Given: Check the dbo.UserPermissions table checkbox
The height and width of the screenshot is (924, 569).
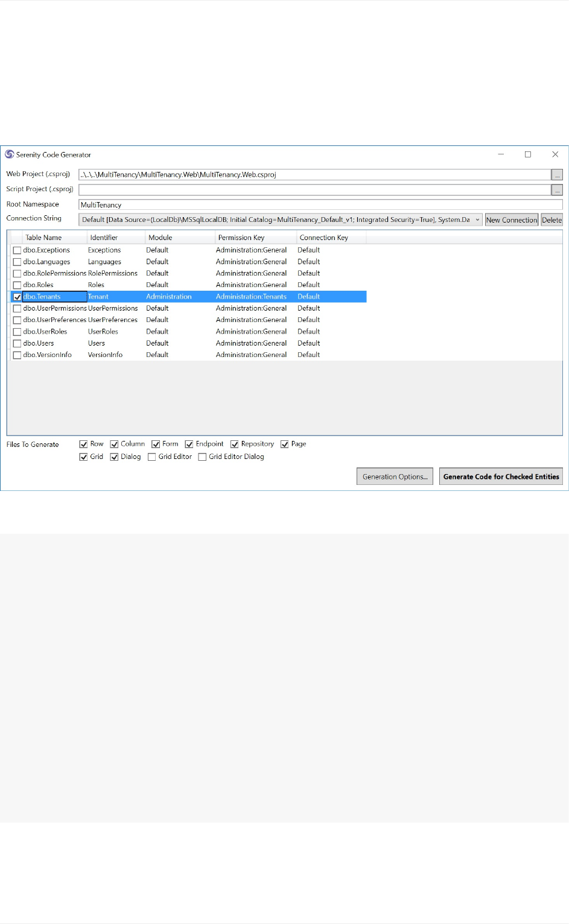Looking at the screenshot, I should [x=17, y=308].
